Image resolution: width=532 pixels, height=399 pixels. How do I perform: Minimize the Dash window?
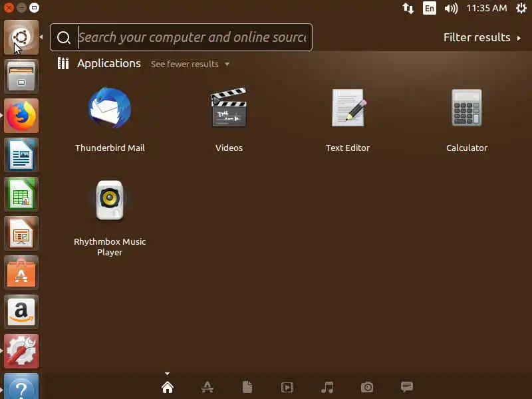(21, 7)
